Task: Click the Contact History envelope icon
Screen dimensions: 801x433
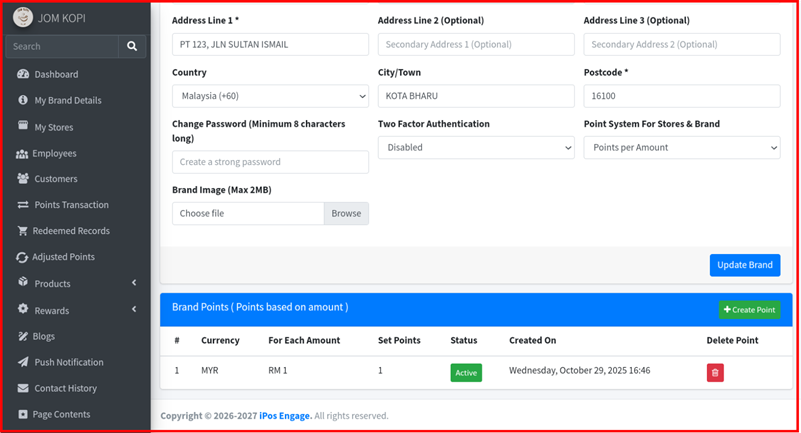Action: click(x=23, y=388)
